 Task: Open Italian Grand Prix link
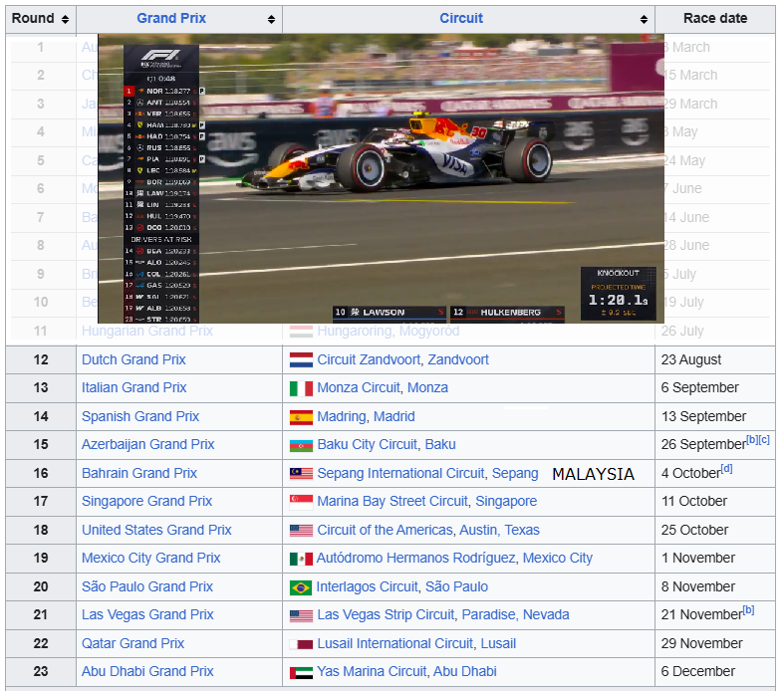(134, 387)
